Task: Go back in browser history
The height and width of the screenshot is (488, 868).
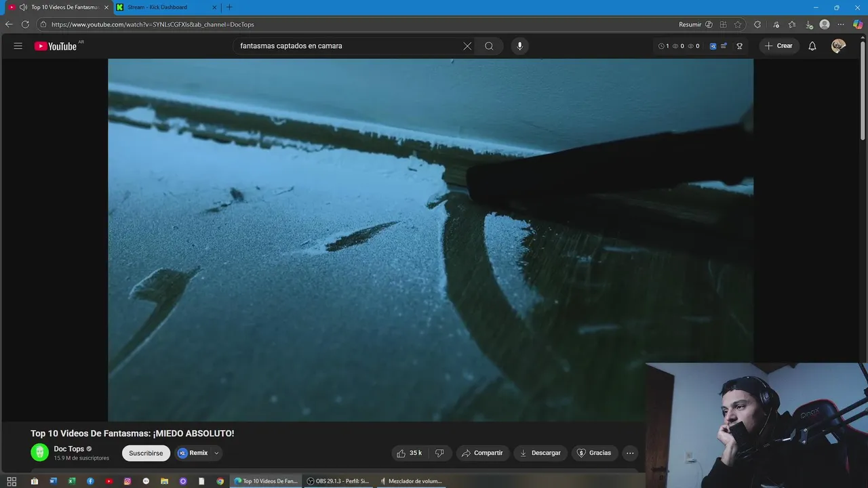Action: 9,24
